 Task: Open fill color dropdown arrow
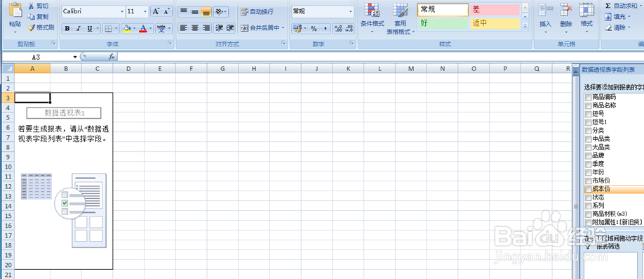point(134,28)
